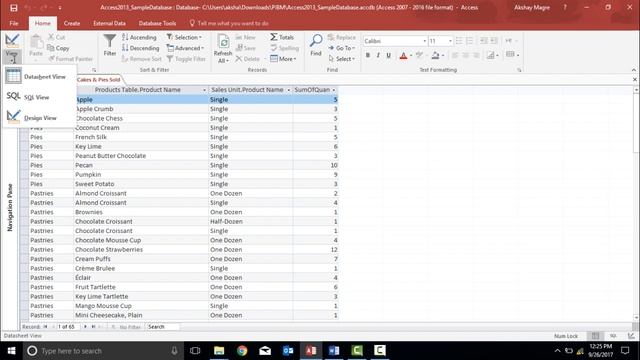Open the font size dropdown showing 11
This screenshot has height=360, width=640.
click(450, 41)
